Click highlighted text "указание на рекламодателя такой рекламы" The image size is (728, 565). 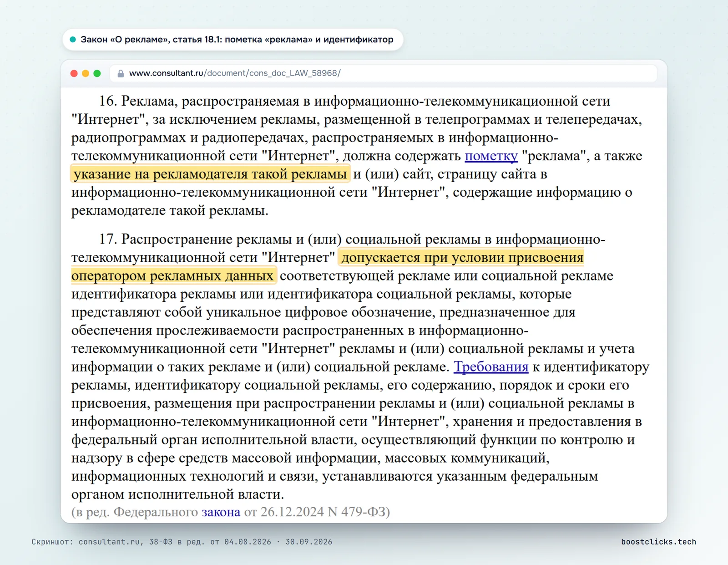(210, 174)
